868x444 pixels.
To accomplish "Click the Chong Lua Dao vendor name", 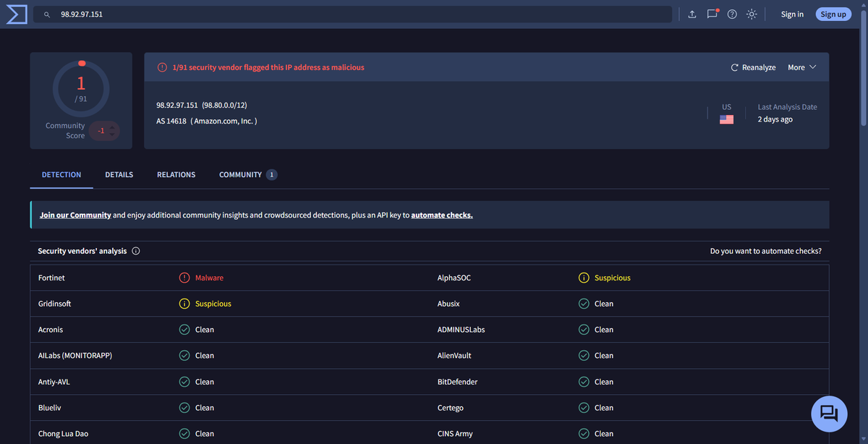I will pyautogui.click(x=64, y=434).
